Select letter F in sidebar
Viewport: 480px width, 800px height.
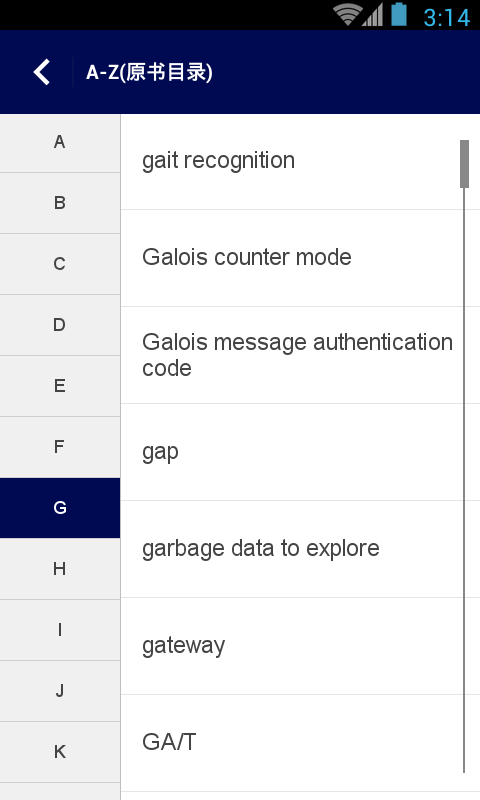pos(60,447)
